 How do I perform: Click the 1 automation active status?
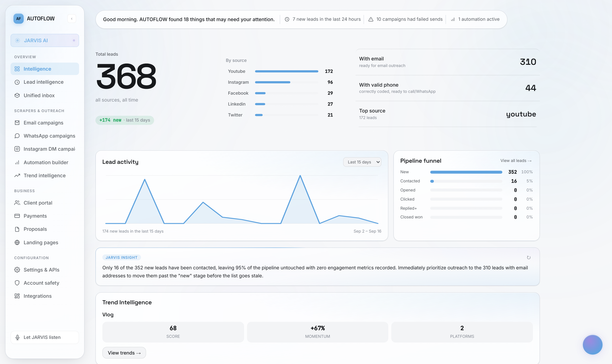click(x=475, y=19)
